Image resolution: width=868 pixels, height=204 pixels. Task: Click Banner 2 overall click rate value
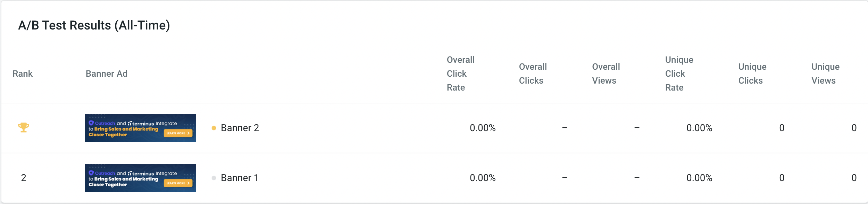pos(483,128)
